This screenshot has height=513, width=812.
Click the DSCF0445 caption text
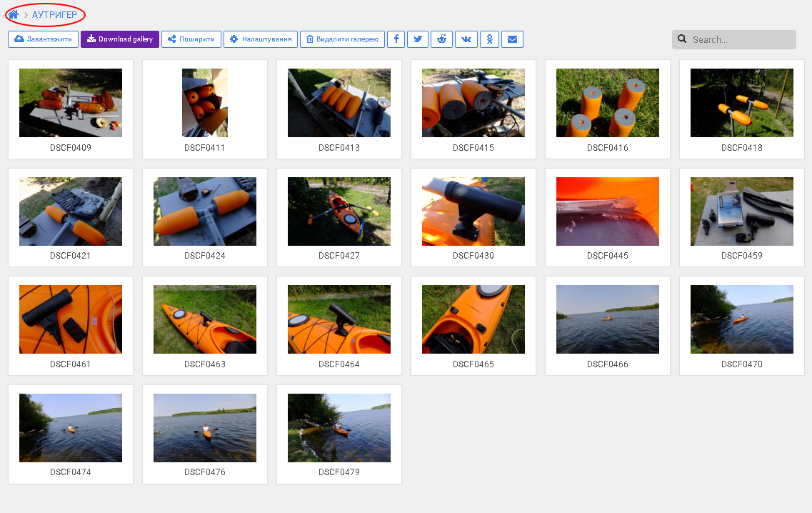[x=608, y=256]
